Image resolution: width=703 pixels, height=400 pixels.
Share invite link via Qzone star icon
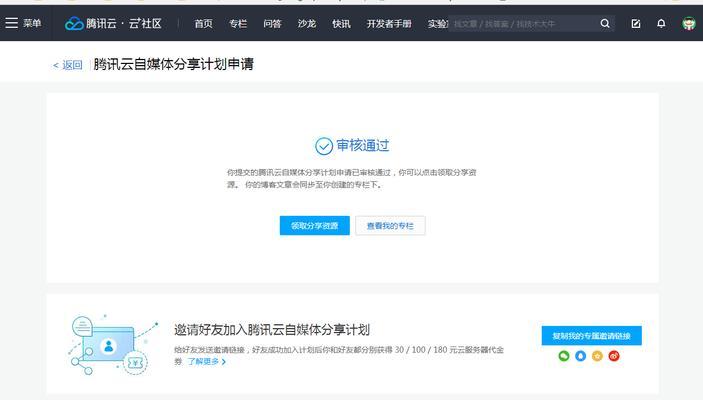pyautogui.click(x=597, y=356)
